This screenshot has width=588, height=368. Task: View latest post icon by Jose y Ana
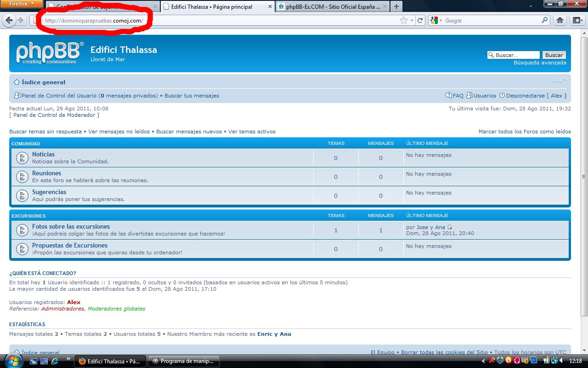click(450, 227)
